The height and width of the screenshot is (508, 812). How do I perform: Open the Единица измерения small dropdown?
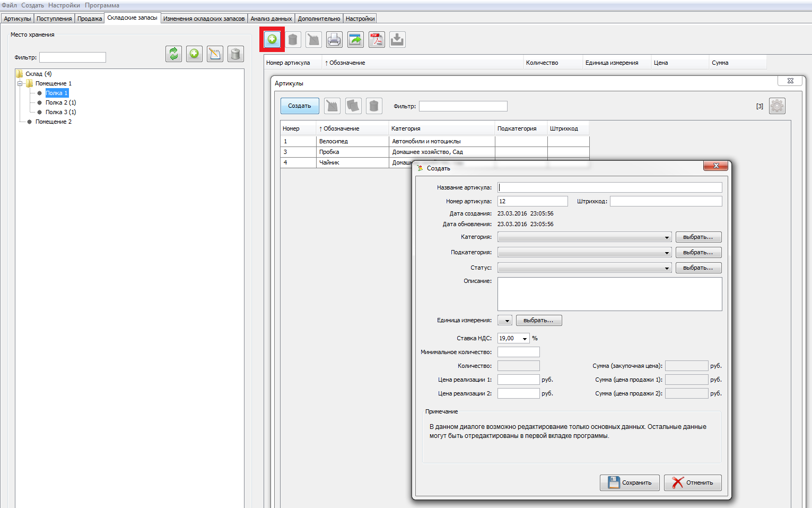point(505,321)
